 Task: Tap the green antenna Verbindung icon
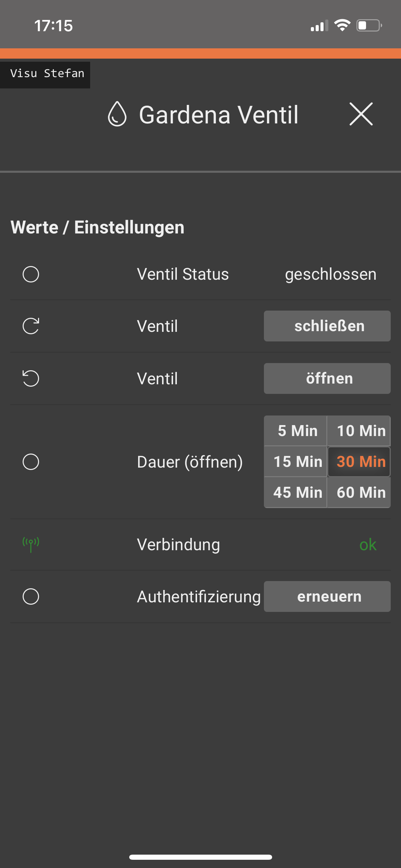(31, 544)
